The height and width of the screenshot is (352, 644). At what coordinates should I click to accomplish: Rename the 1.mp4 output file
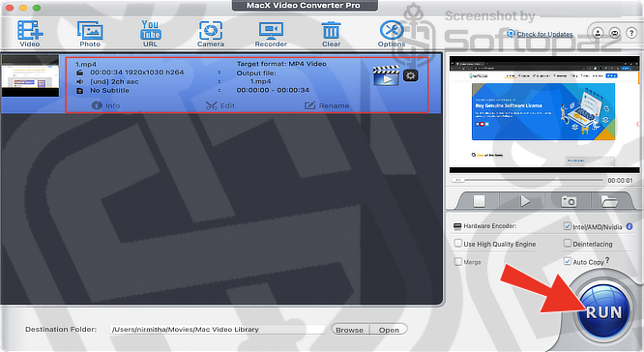point(327,105)
